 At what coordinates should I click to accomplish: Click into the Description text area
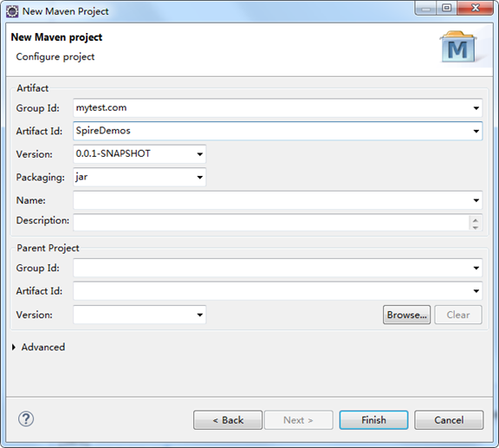[271, 222]
